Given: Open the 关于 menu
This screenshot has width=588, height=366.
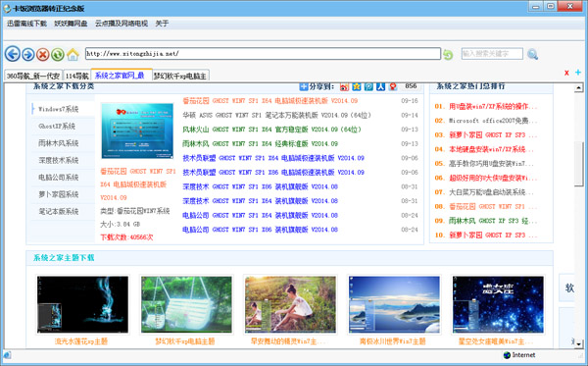Looking at the screenshot, I should pos(162,24).
